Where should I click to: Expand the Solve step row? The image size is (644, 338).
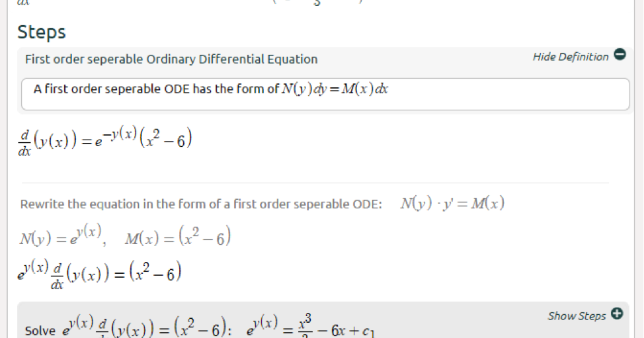point(323,320)
